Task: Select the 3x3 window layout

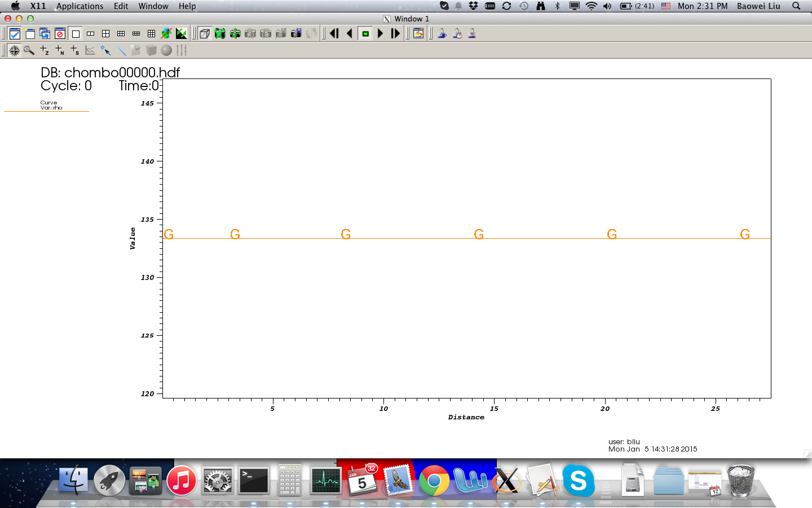Action: 152,34
